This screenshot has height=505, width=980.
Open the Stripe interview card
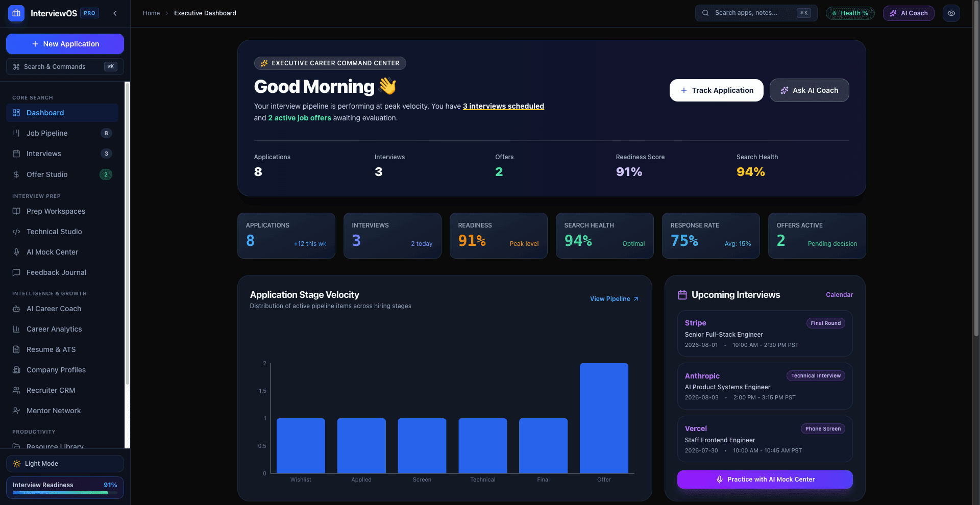click(765, 334)
